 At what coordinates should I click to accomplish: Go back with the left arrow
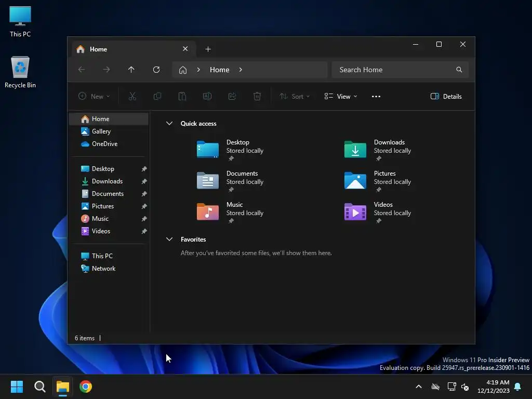tap(82, 70)
